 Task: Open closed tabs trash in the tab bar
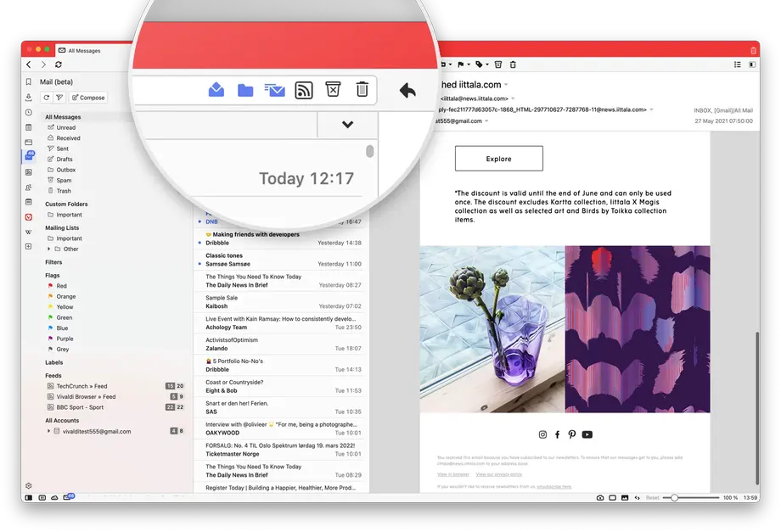[x=753, y=50]
